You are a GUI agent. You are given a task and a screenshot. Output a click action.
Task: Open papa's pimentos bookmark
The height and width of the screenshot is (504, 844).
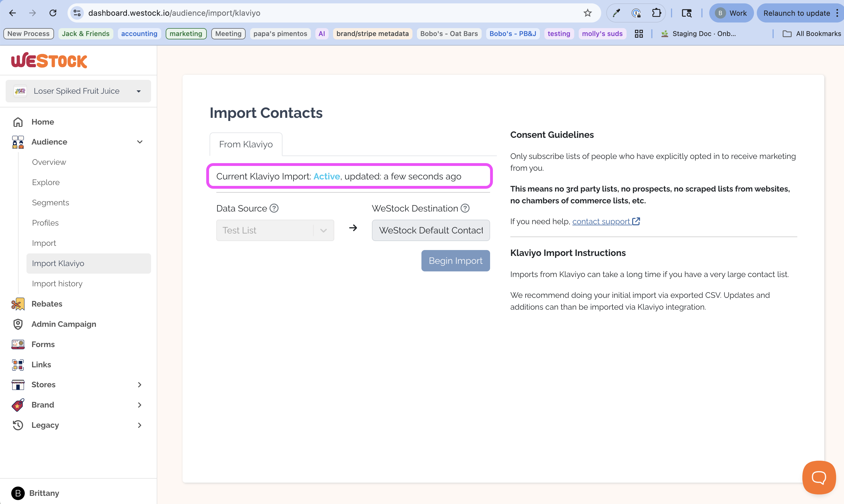(280, 34)
